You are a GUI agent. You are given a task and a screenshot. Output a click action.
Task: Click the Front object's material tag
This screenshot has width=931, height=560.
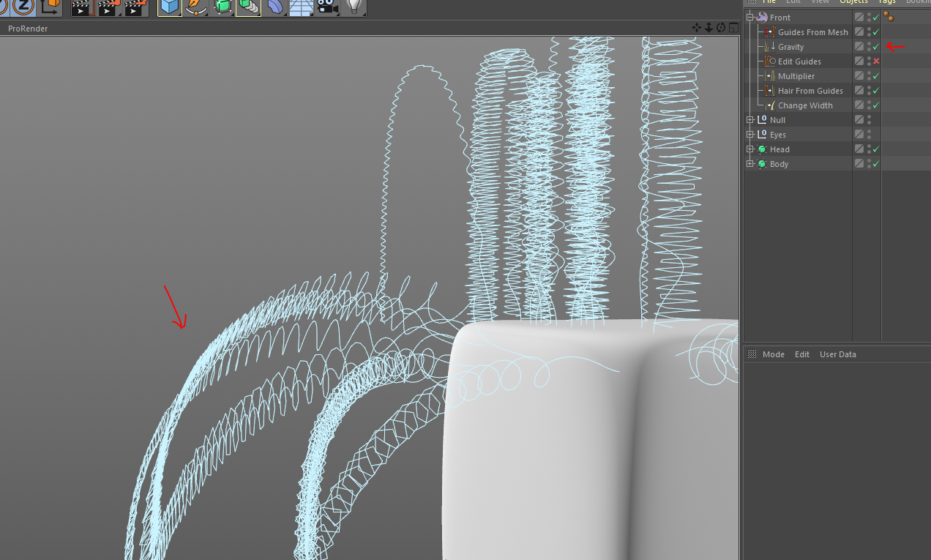tap(889, 17)
